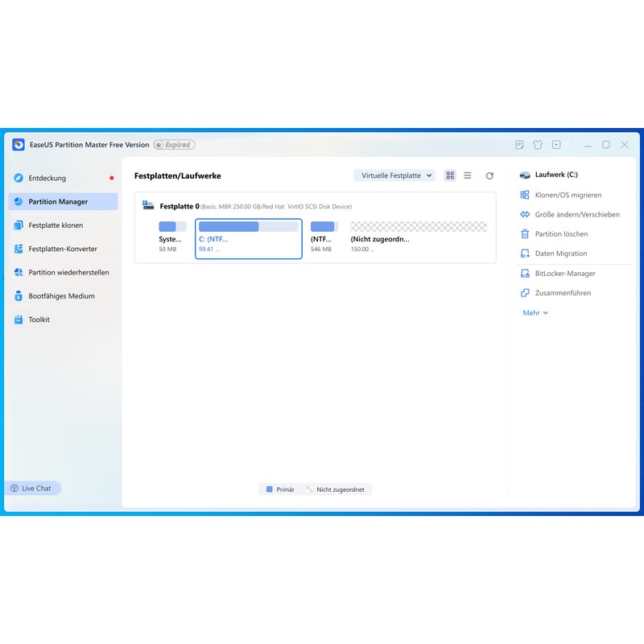
Task: Click the Klonen/OS migrieren icon
Action: [525, 195]
